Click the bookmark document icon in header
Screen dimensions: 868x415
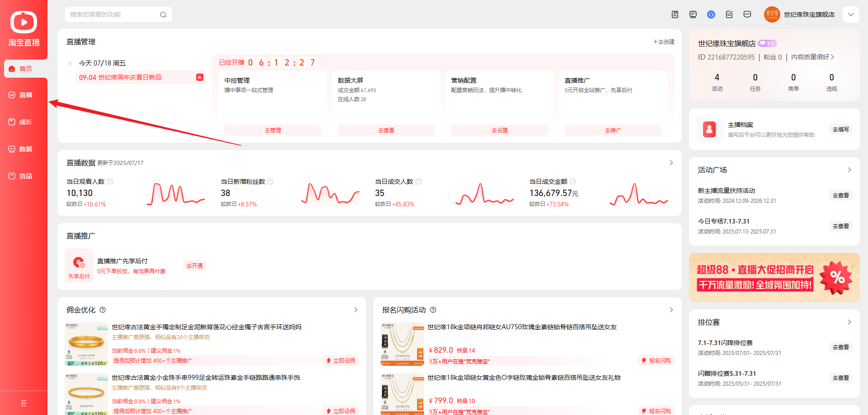675,14
